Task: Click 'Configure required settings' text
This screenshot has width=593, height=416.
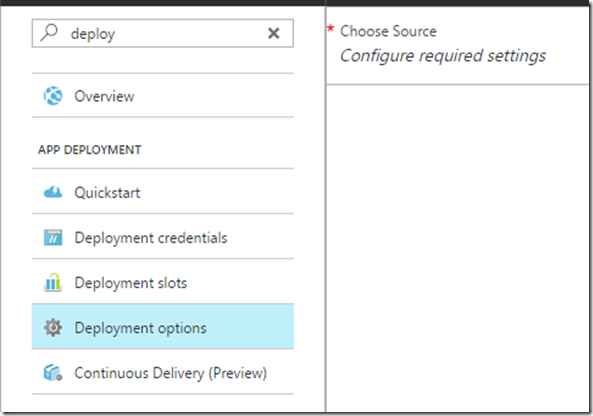Action: pyautogui.click(x=442, y=56)
